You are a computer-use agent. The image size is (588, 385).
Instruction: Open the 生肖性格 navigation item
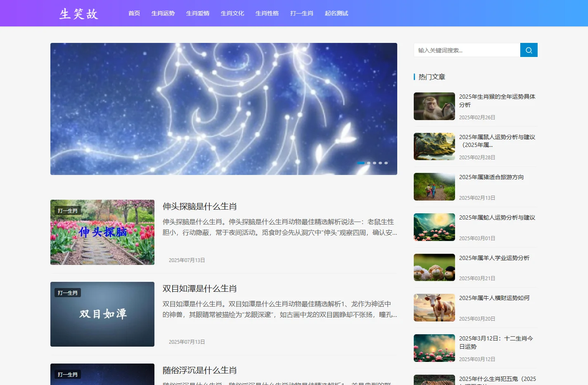pyautogui.click(x=267, y=13)
